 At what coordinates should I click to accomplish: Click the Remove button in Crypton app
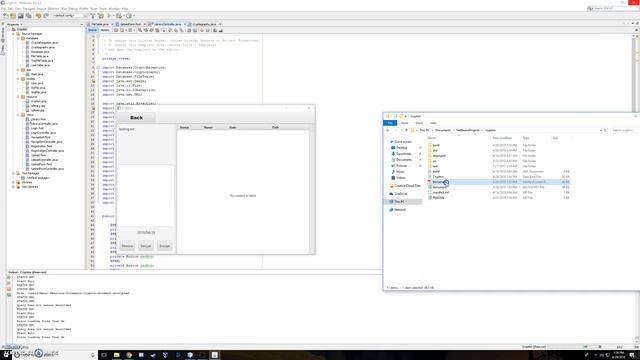(127, 246)
